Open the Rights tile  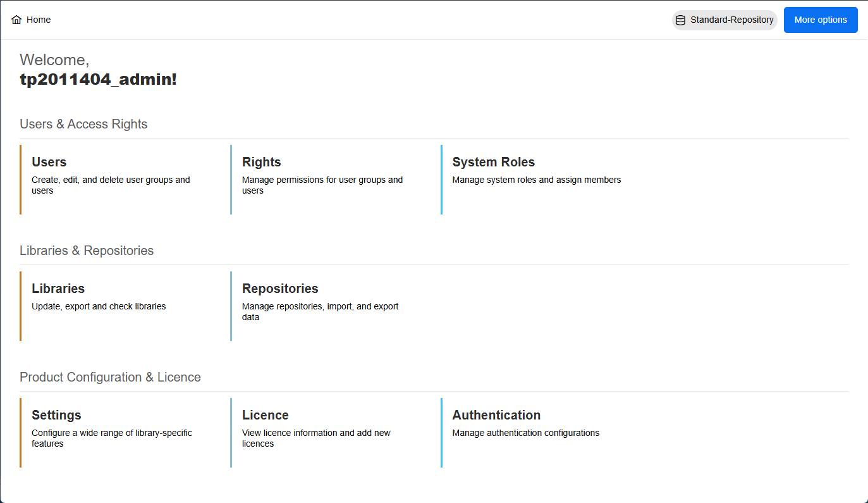click(x=261, y=162)
